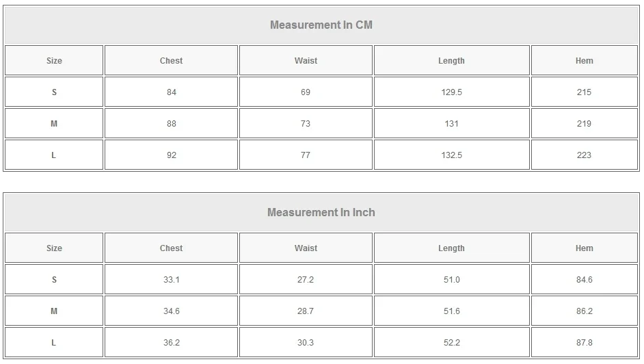Select the waist value 28.7 cell
644x364 pixels.
point(306,311)
